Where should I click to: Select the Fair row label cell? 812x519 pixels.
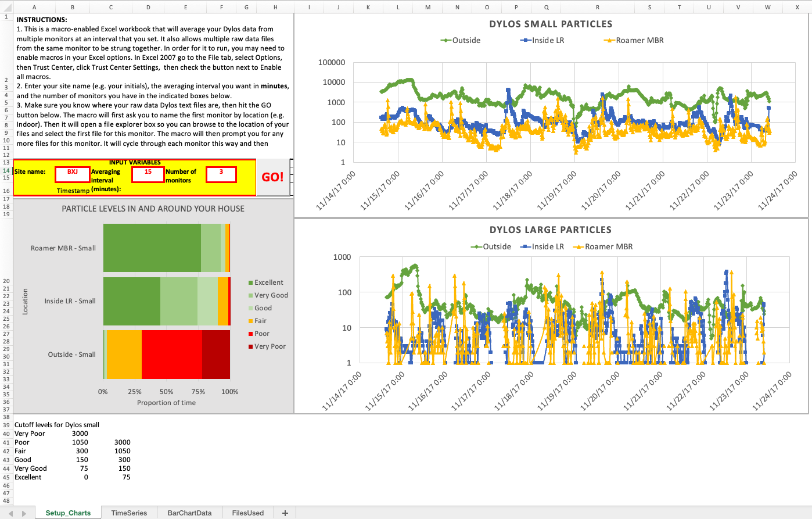point(20,451)
